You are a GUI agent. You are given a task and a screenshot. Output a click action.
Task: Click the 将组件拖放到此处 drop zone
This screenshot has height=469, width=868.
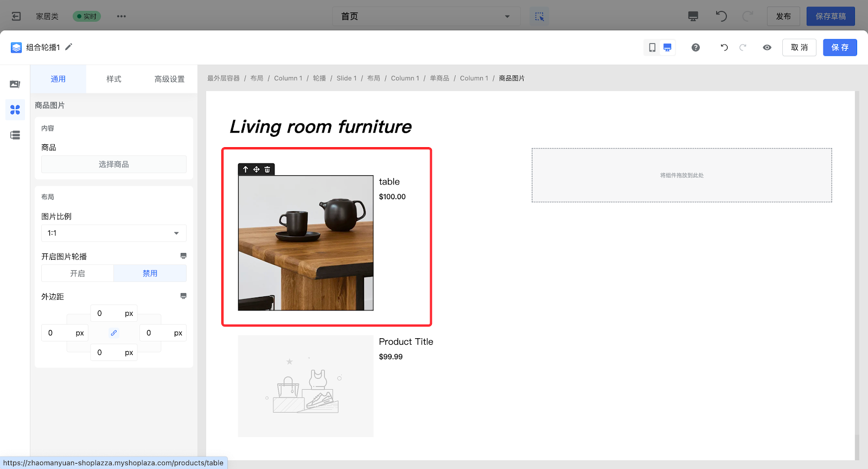tap(682, 175)
